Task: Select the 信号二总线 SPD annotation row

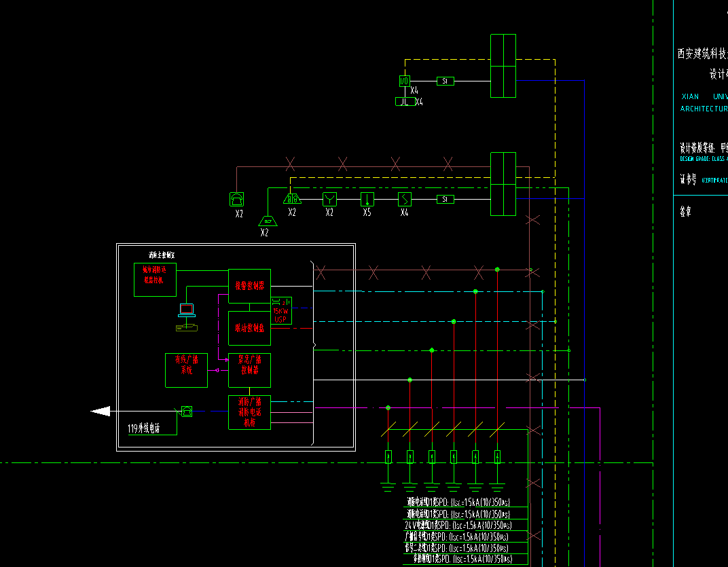Action: (457, 548)
